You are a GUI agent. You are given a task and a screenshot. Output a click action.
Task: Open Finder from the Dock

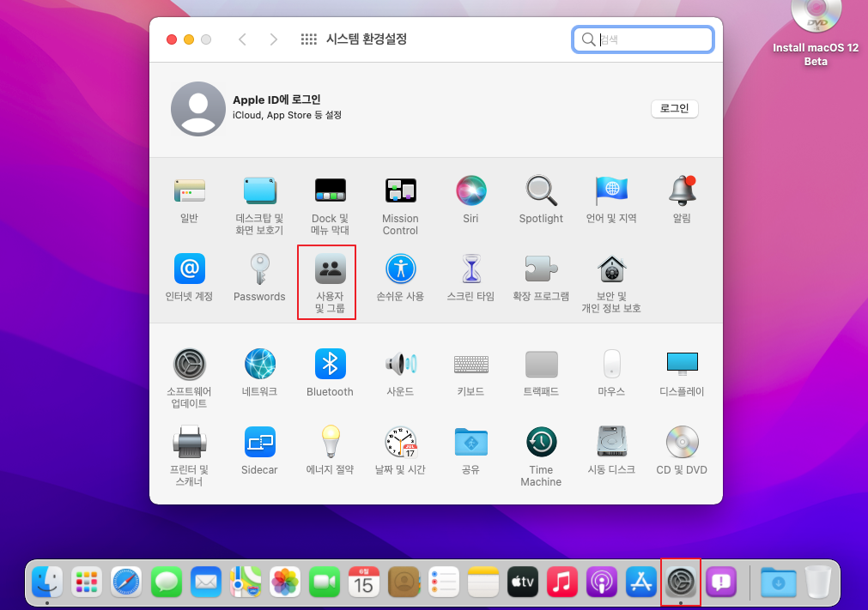47,582
